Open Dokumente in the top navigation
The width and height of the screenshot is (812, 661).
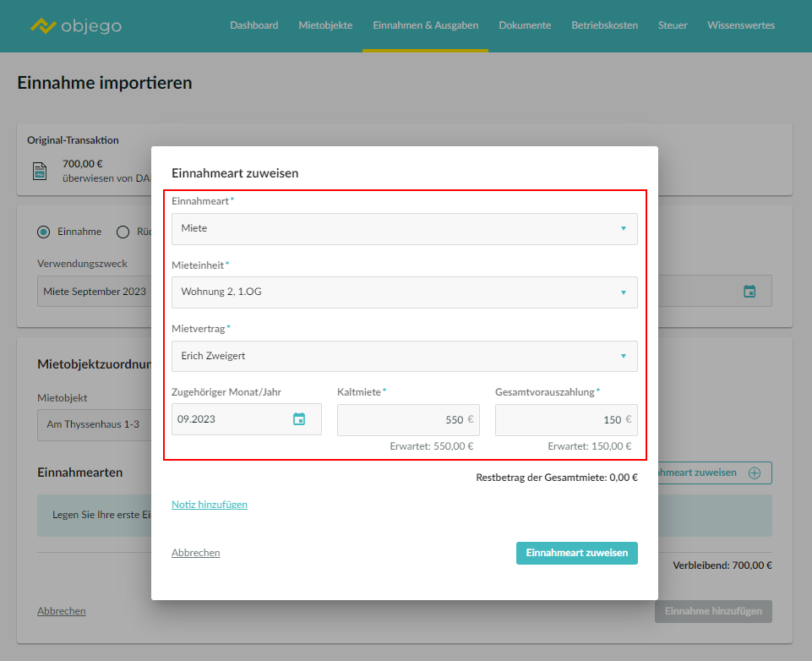pyautogui.click(x=525, y=25)
